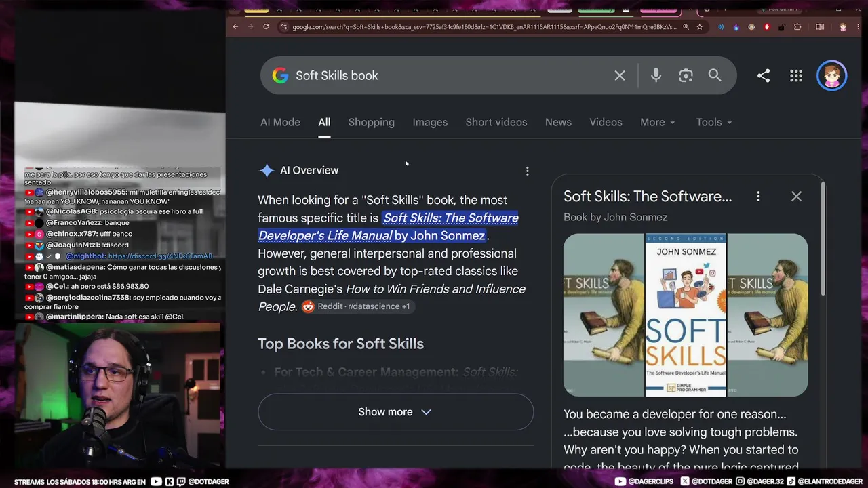Open the nightbot discord.gg link in chat
Screen dimensions: 868x488
point(160,256)
